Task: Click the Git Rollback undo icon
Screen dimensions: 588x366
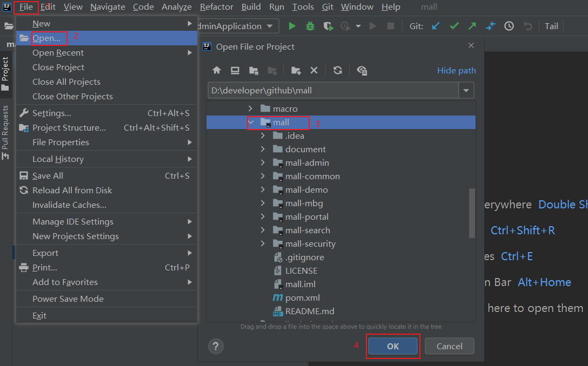Action: [527, 26]
